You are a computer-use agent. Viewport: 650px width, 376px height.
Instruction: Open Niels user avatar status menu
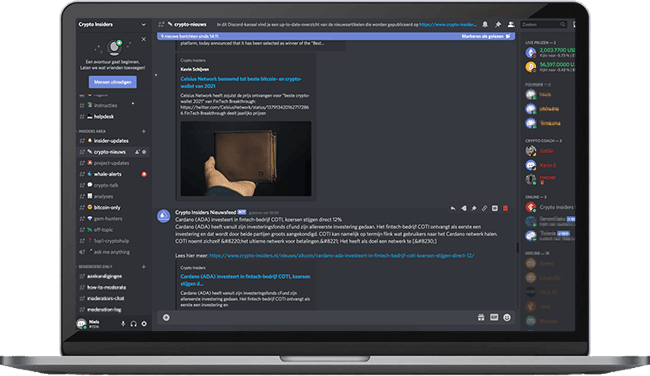[x=81, y=324]
